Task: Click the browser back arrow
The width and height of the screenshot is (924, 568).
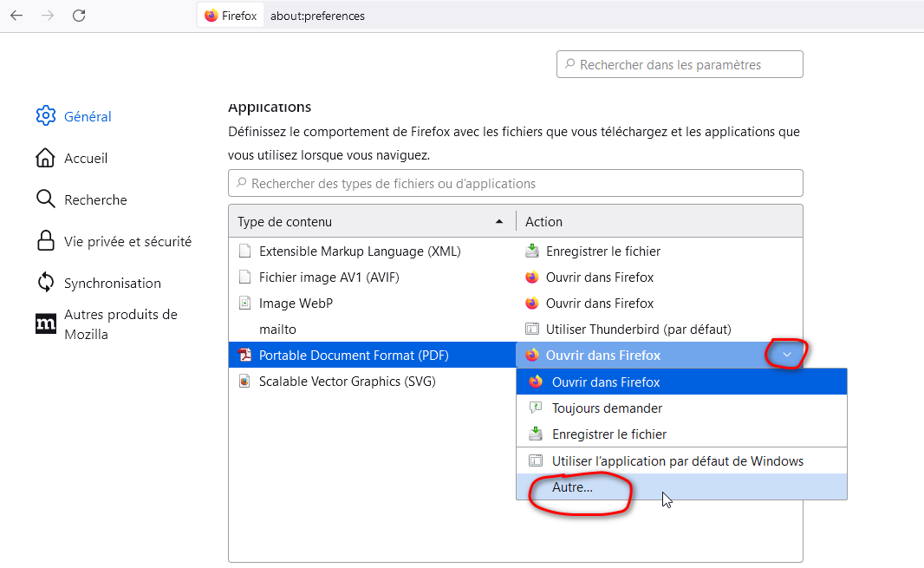Action: (16, 16)
